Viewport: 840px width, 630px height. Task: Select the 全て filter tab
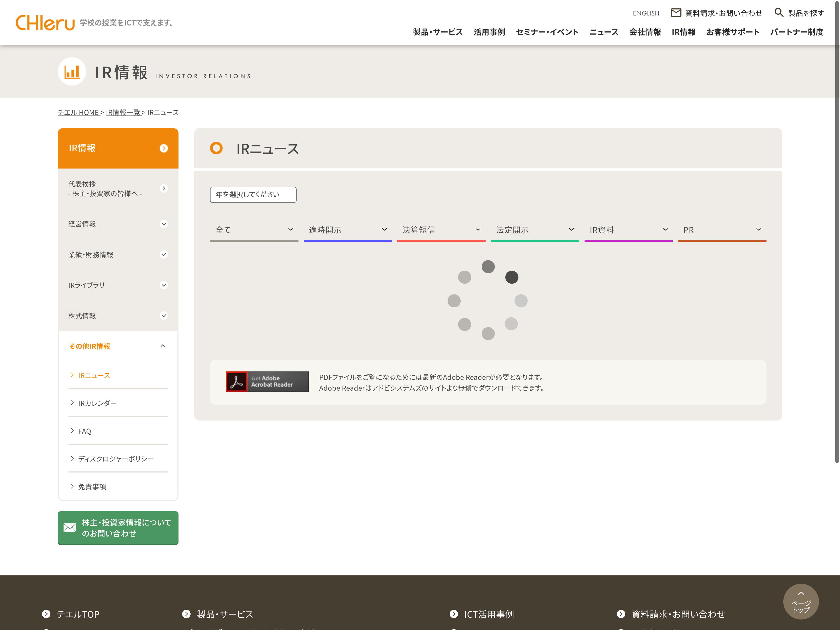pyautogui.click(x=254, y=230)
